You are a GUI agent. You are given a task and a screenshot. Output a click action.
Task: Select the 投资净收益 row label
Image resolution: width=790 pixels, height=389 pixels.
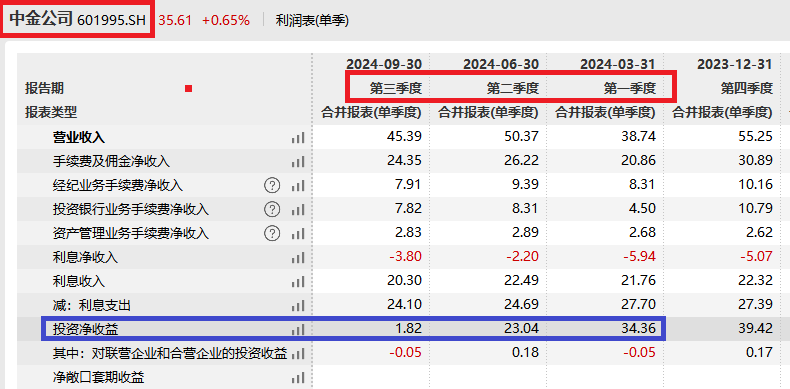pos(85,330)
